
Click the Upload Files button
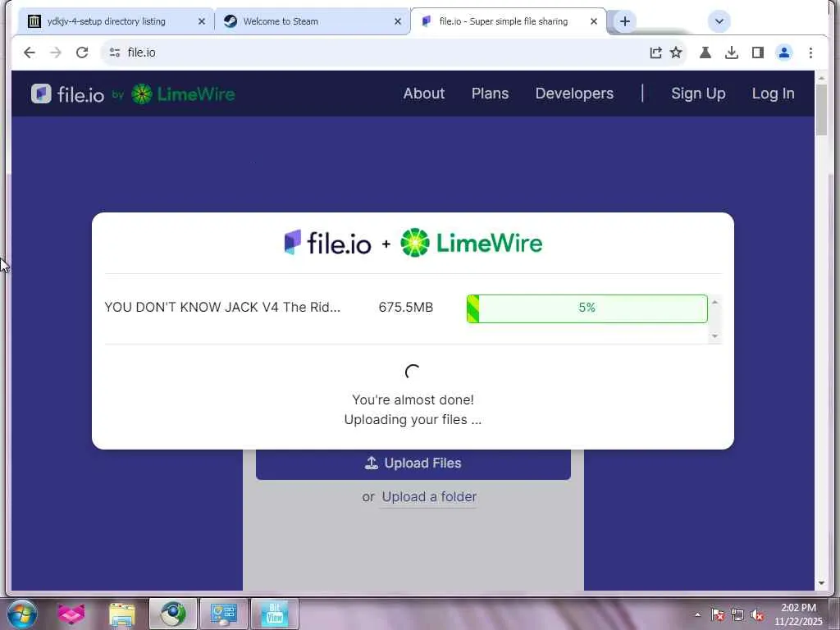pos(413,463)
